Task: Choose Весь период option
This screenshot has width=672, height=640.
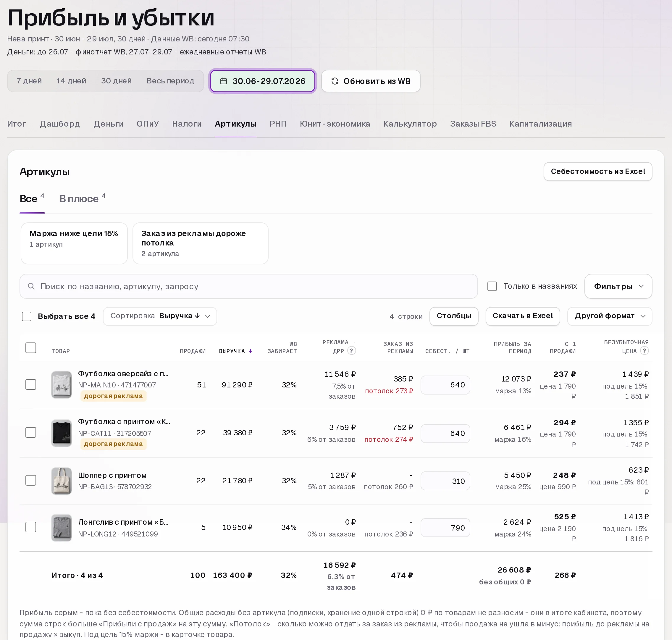Action: [x=171, y=81]
